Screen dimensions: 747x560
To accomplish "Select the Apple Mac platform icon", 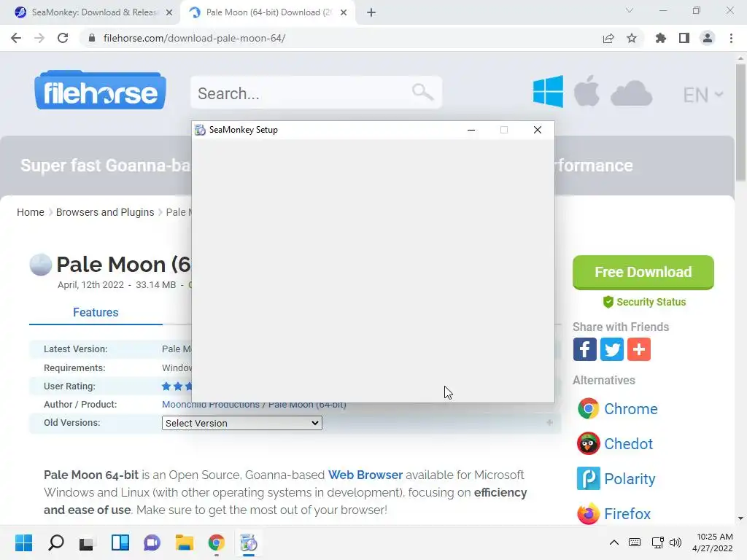I will pos(587,90).
